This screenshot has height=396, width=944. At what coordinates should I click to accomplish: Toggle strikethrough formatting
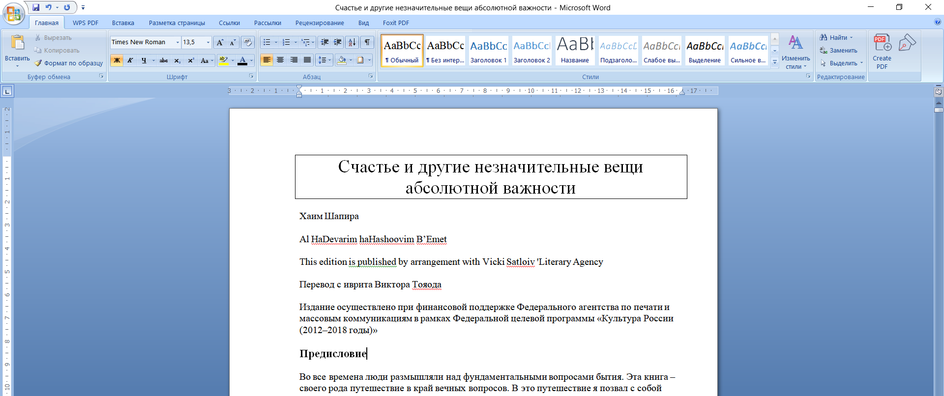[x=164, y=60]
